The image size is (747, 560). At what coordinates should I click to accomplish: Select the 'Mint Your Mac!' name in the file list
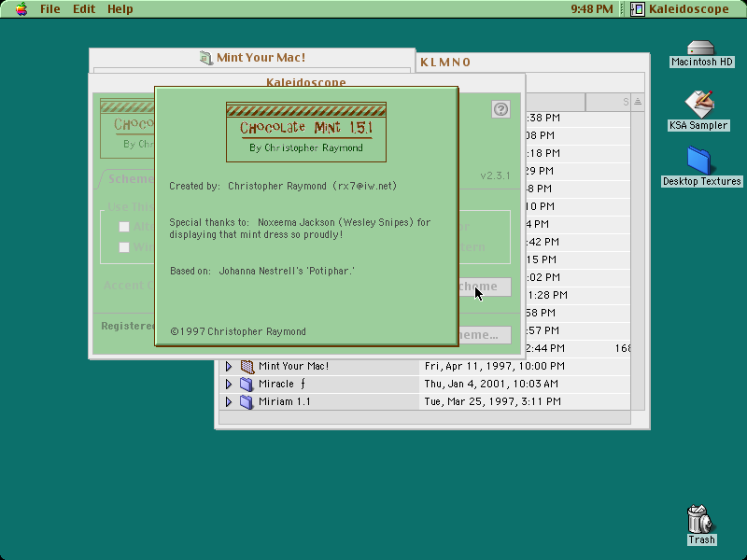[x=293, y=366]
